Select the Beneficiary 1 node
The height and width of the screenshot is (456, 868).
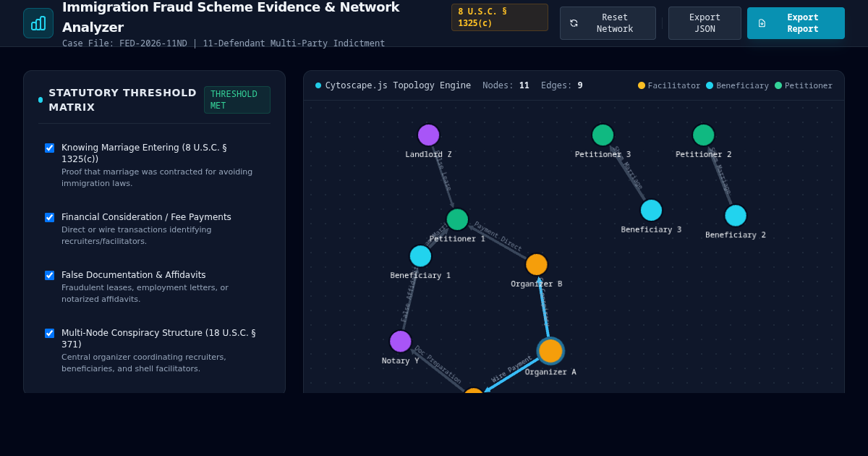pos(420,256)
